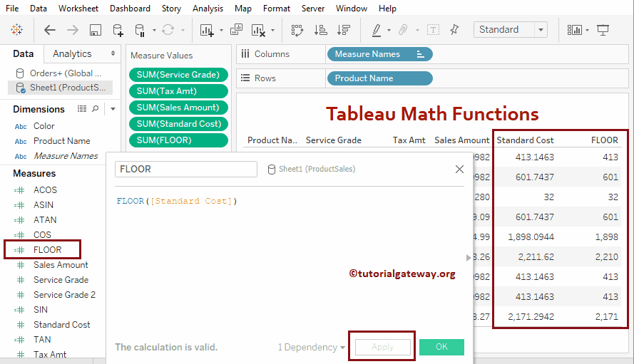The image size is (634, 364).
Task: Select the SUM(Service Grade) pill
Action: click(178, 75)
